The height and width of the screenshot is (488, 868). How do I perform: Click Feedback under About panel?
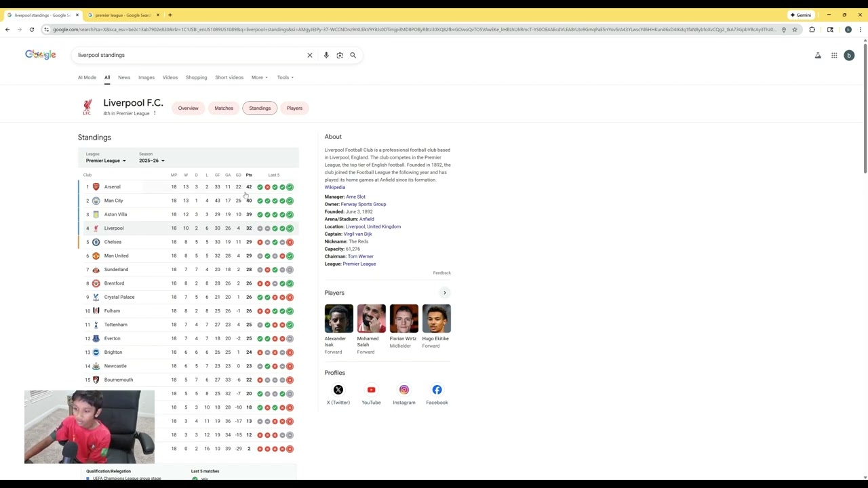click(x=442, y=272)
